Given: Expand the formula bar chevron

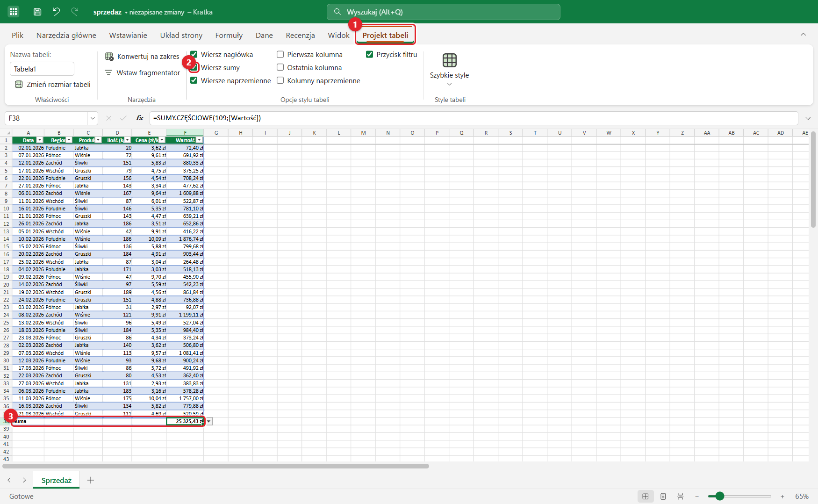Looking at the screenshot, I should tap(808, 118).
